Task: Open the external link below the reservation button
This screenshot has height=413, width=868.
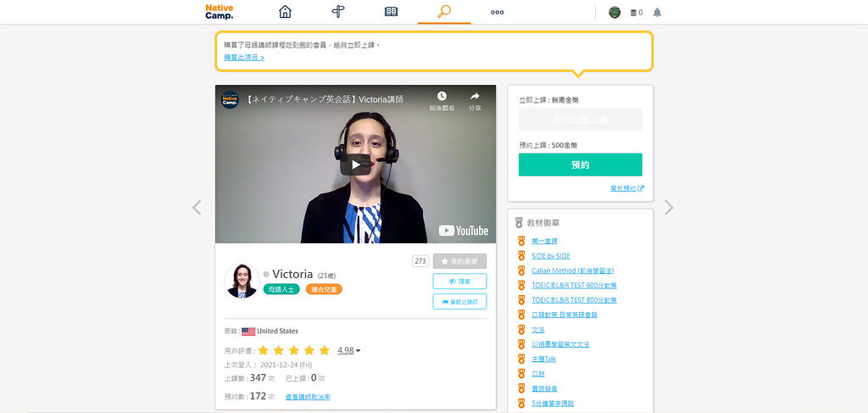Action: pyautogui.click(x=626, y=188)
